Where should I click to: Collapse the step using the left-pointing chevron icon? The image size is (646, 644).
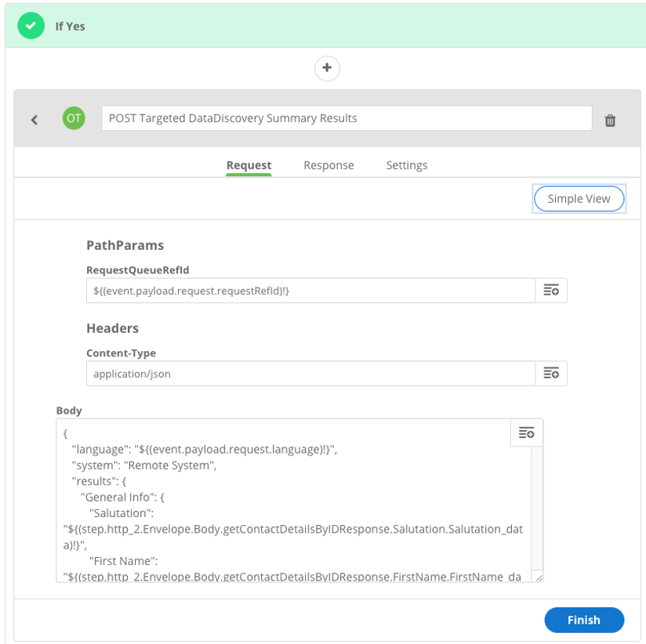point(34,118)
